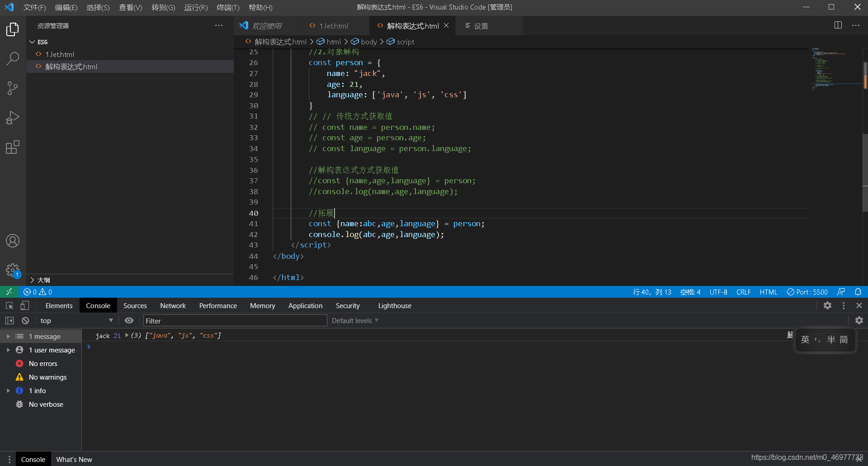This screenshot has width=868, height=466.
Task: Switch to the Elements DevTools tab
Action: click(59, 305)
